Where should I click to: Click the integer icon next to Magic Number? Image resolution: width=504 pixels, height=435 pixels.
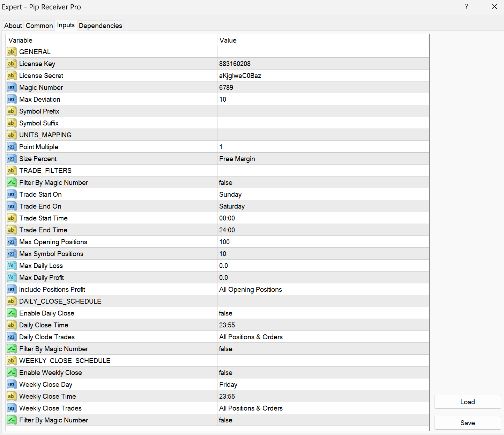pos(11,87)
